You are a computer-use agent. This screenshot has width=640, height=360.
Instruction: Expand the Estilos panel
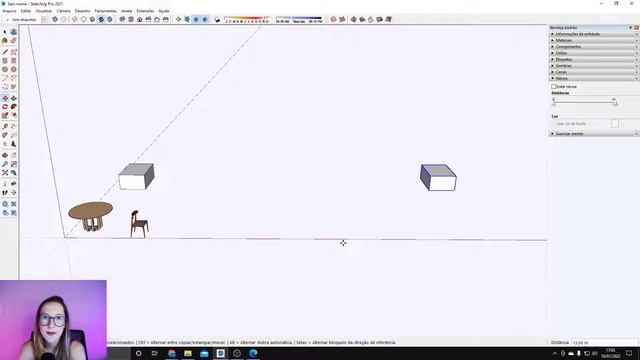tap(594, 53)
